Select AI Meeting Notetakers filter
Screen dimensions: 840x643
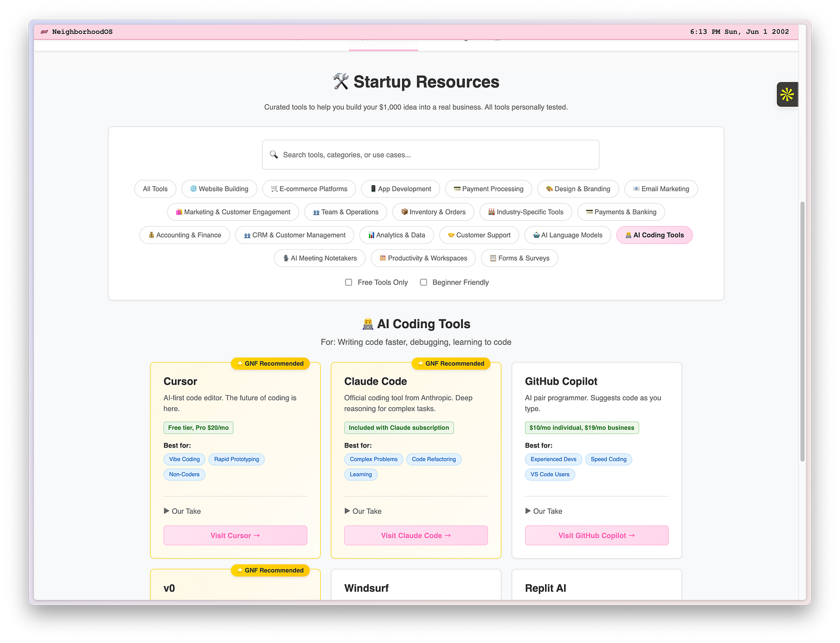pos(320,258)
